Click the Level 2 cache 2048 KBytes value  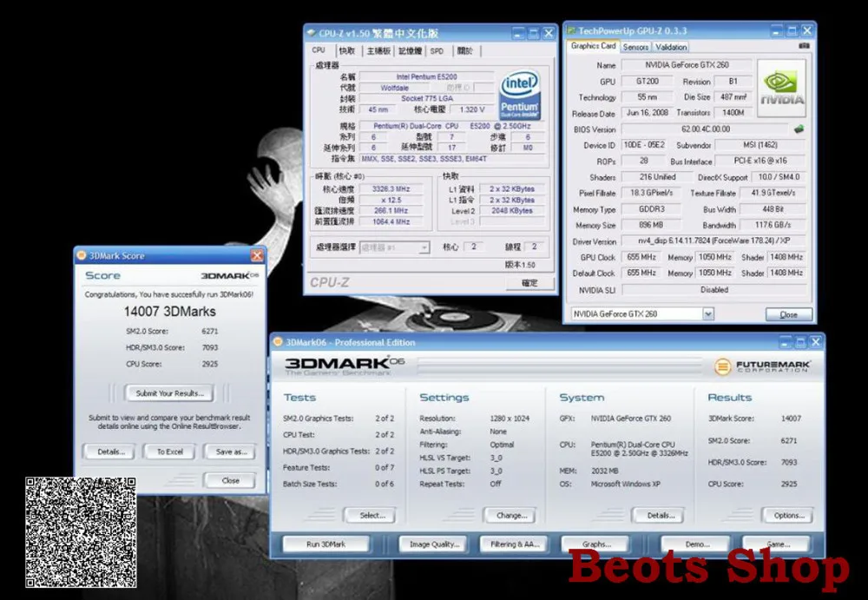coord(511,210)
